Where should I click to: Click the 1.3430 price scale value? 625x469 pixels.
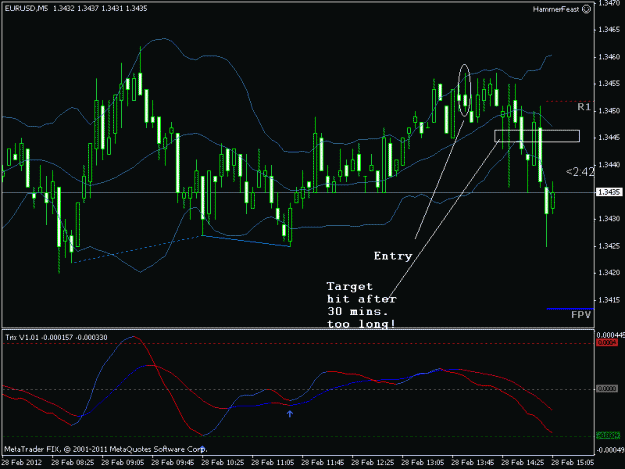click(609, 219)
